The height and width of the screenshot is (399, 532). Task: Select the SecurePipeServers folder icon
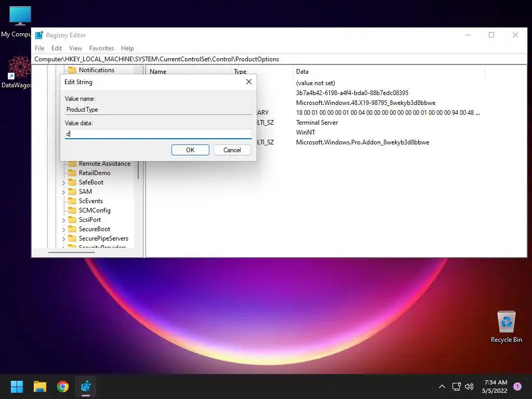pos(72,238)
